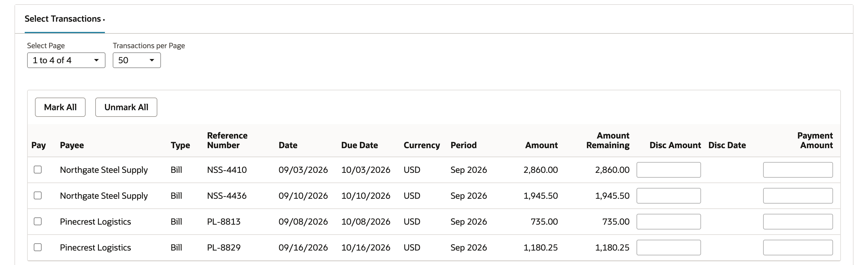This screenshot has height=265, width=868.
Task: Click Payment Amount field for NSS-4410
Action: pyautogui.click(x=798, y=170)
